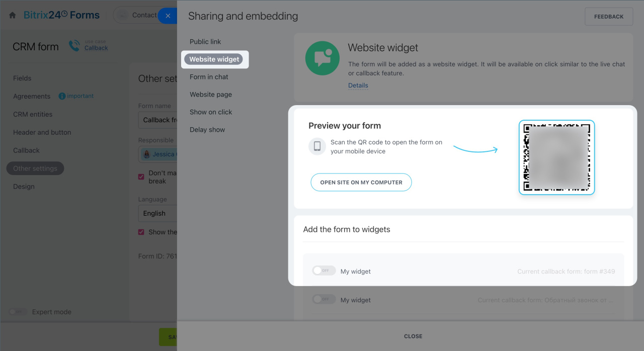Click into the Form name input field

158,120
